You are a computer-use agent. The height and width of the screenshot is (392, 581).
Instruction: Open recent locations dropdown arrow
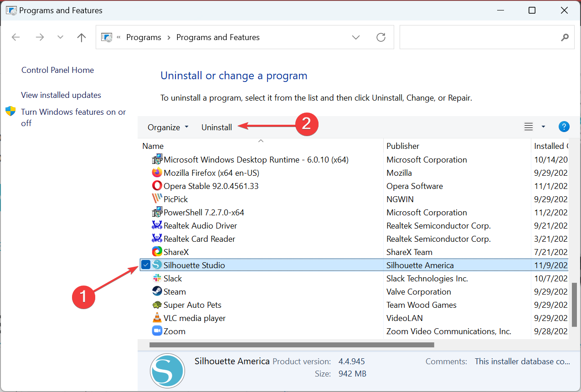pyautogui.click(x=61, y=37)
